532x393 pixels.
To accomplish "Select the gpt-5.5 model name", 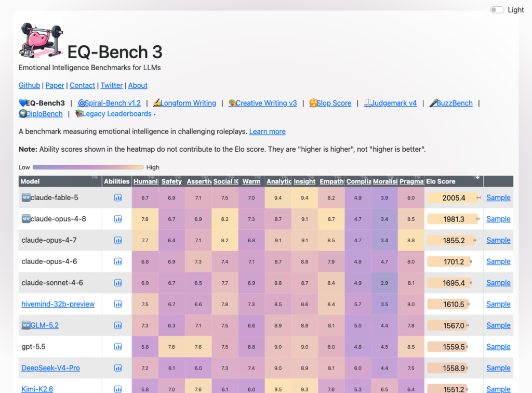I will pos(33,347).
